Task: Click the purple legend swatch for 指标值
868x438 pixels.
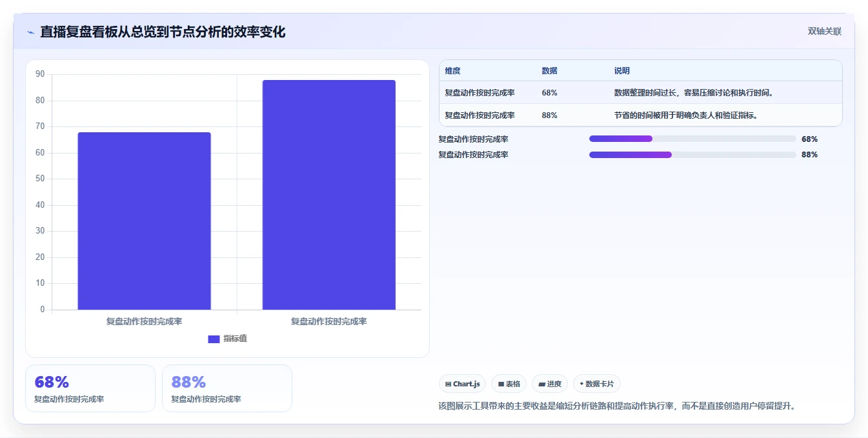Action: tap(214, 339)
